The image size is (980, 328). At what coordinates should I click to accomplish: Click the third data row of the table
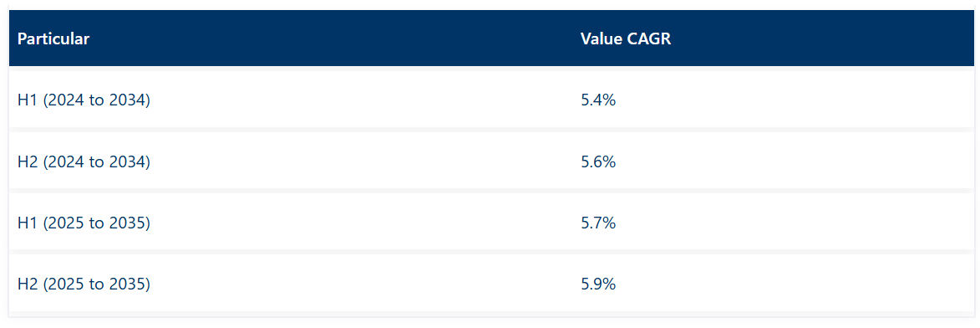click(492, 223)
